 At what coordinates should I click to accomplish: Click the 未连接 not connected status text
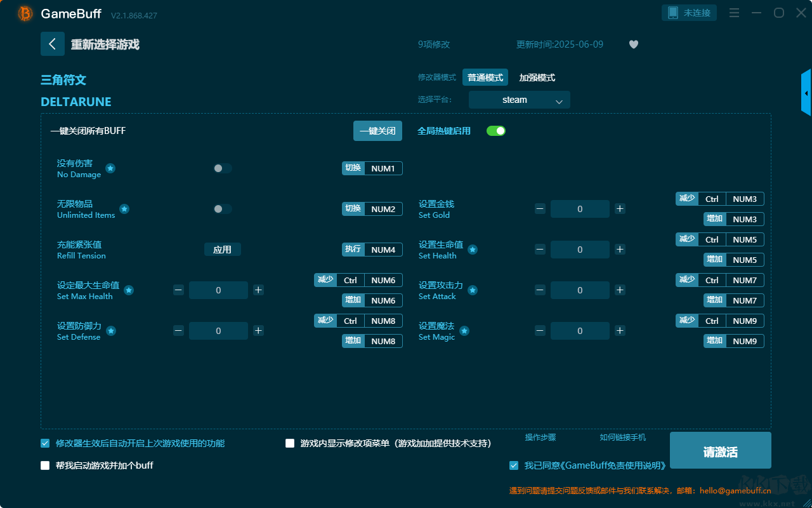click(x=697, y=13)
